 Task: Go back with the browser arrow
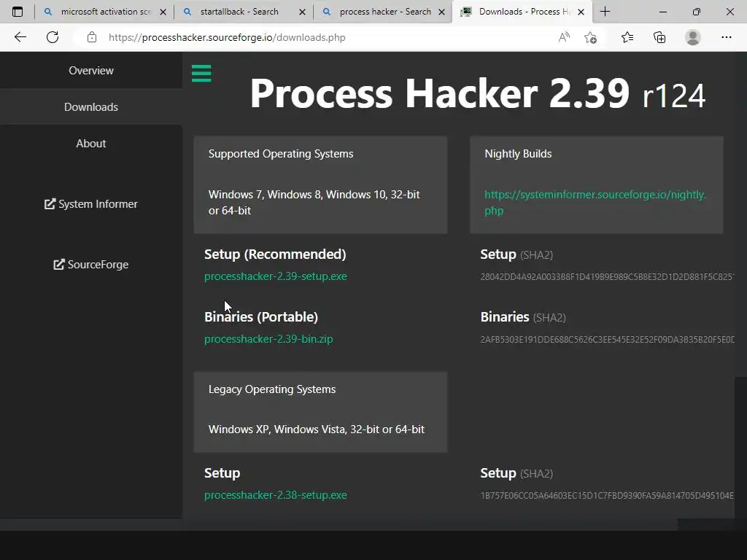click(x=20, y=37)
